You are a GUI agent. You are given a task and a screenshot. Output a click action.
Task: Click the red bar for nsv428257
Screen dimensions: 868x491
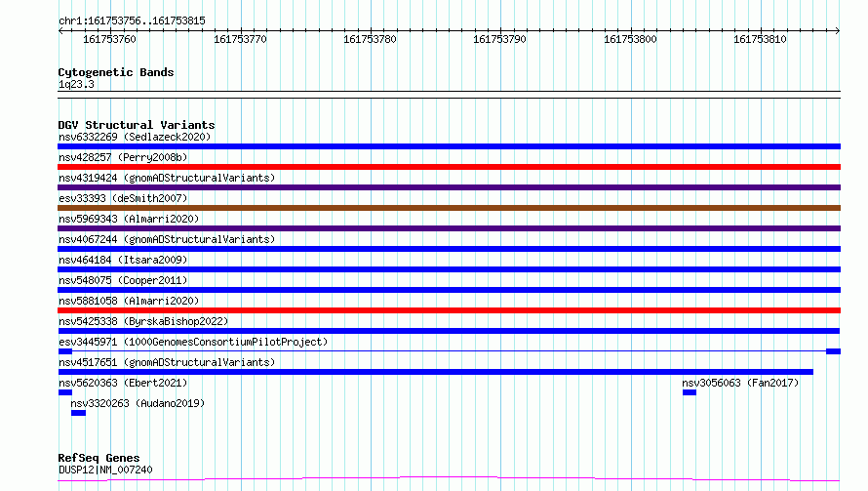pyautogui.click(x=449, y=167)
